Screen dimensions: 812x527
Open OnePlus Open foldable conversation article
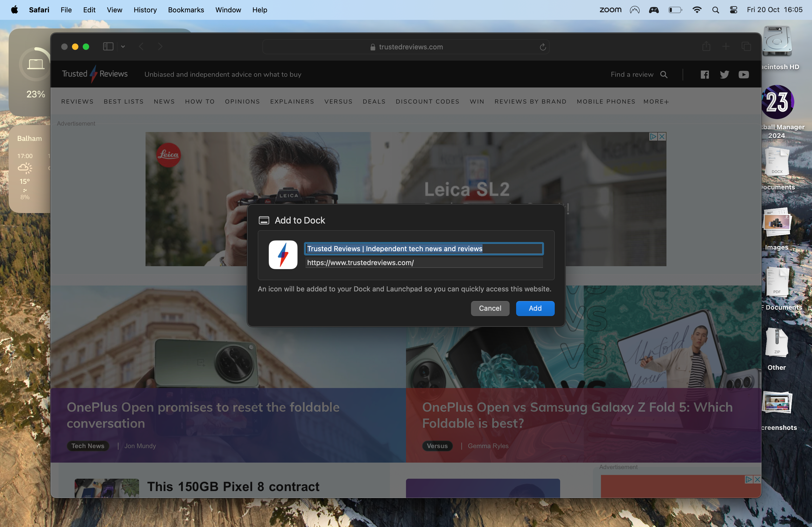point(203,415)
